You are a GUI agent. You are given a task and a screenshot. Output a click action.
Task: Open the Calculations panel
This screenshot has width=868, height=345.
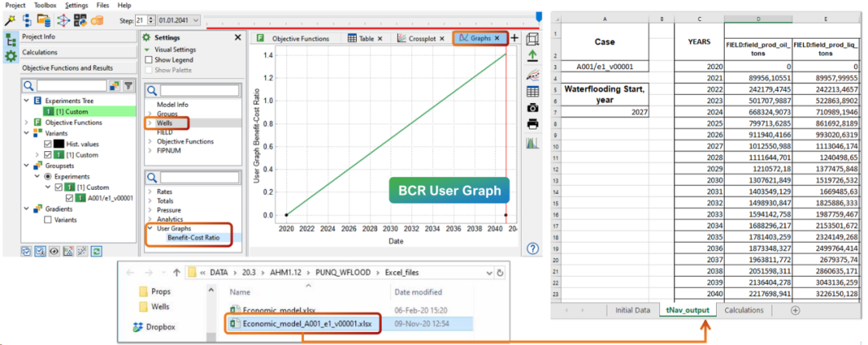click(45, 52)
